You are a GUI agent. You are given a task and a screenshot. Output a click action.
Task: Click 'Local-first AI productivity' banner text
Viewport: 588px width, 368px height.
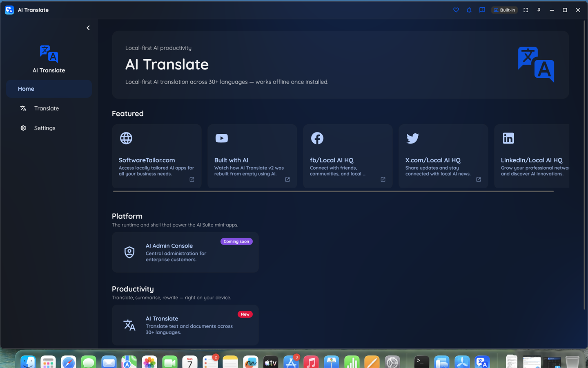[158, 48]
